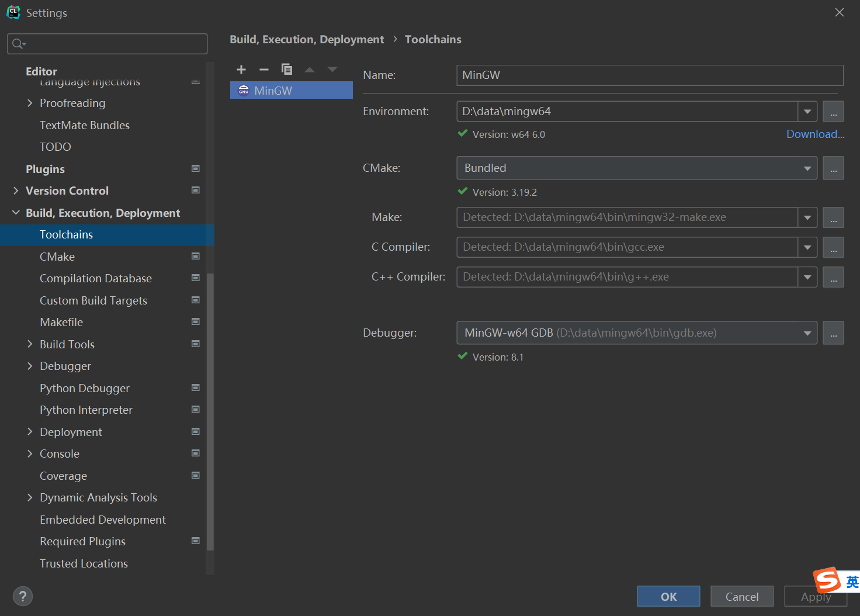The height and width of the screenshot is (616, 860).
Task: Expand Dynamic Analysis Tools node
Action: tap(30, 497)
